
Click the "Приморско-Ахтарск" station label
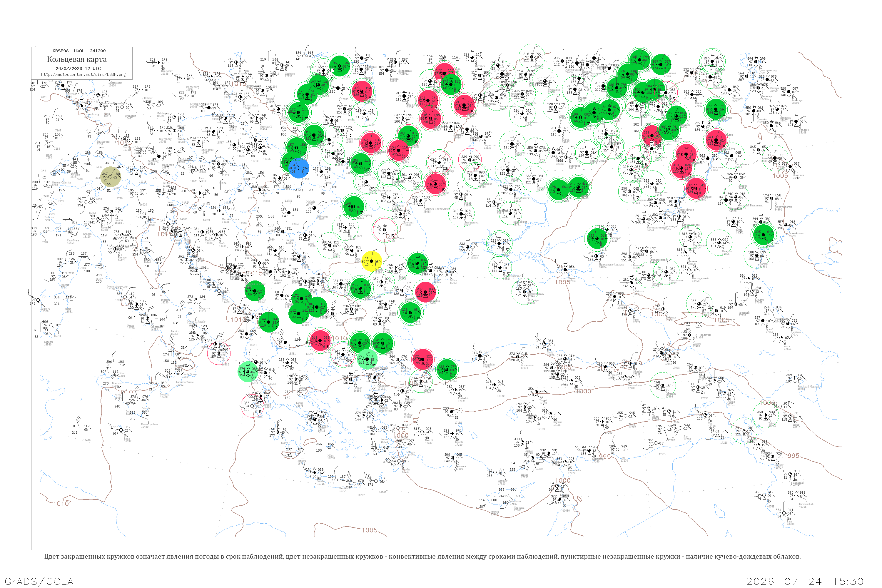pos(611,264)
